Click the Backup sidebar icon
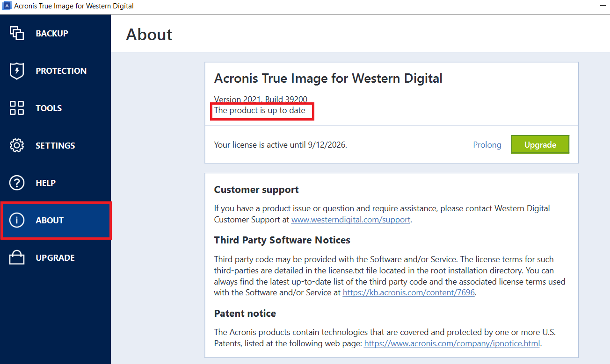 (x=17, y=33)
